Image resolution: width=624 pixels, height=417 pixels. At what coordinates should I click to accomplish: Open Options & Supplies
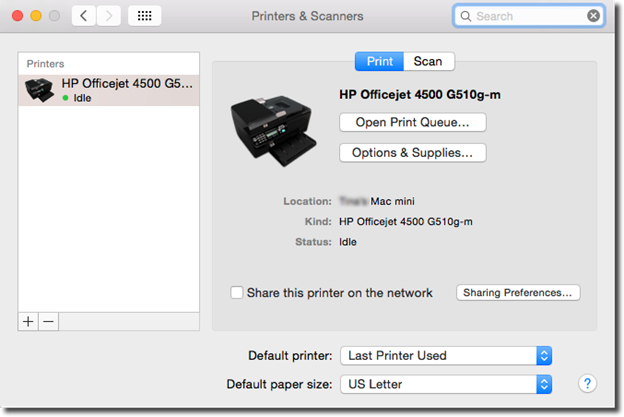413,153
